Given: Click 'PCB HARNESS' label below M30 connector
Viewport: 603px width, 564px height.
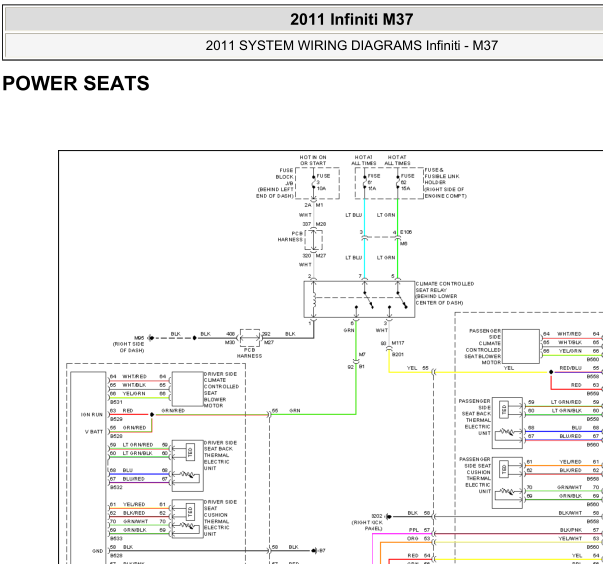Looking at the screenshot, I should (249, 353).
